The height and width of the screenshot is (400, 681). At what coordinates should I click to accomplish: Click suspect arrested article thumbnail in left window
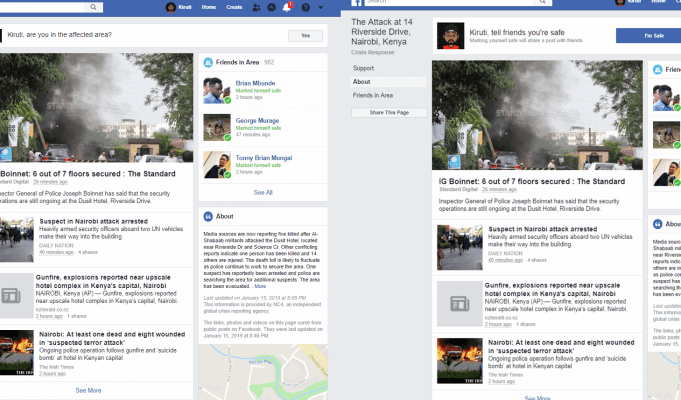(17, 239)
